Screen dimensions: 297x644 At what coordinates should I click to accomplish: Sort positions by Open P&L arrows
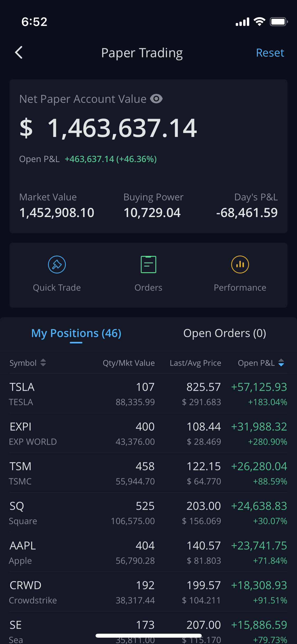click(x=281, y=363)
